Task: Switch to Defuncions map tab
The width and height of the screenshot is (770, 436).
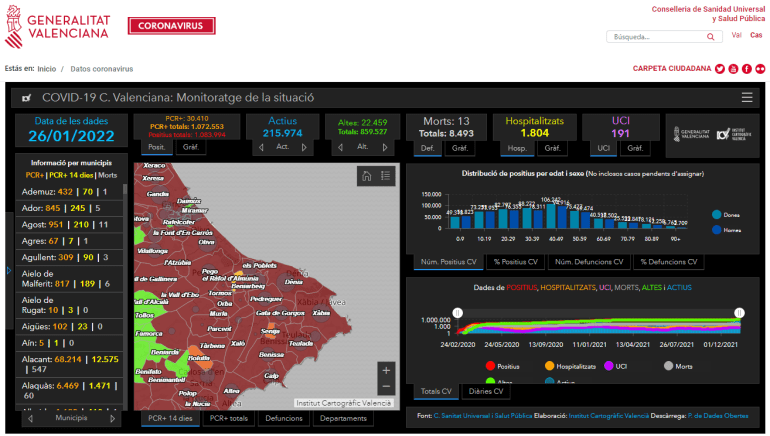Action: (284, 419)
